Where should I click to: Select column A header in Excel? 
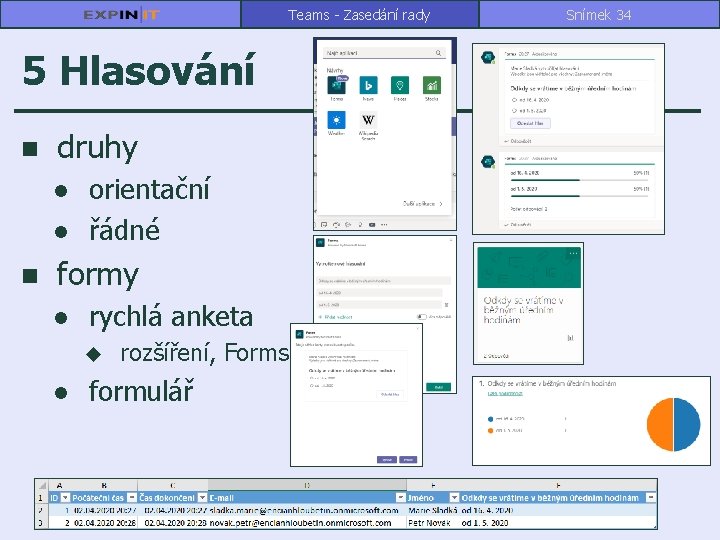click(x=60, y=485)
